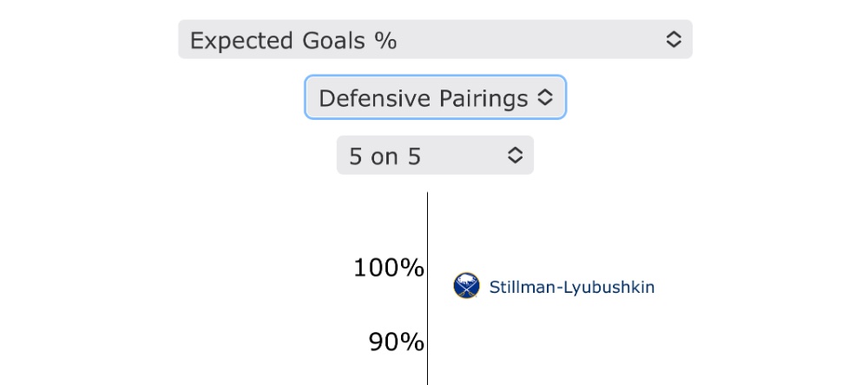
Task: Click the empty middle of Expected Goals % box
Action: pyautogui.click(x=531, y=39)
